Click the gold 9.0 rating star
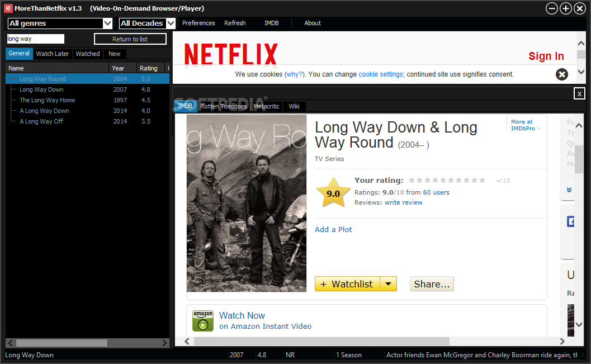Image resolution: width=591 pixels, height=364 pixels. click(x=333, y=193)
